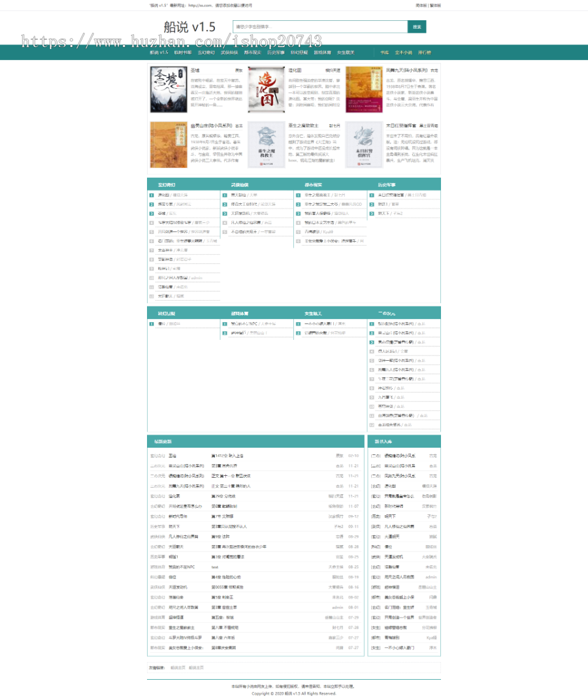Click rank 1 badge in 武侠仙侠 list

click(225, 195)
